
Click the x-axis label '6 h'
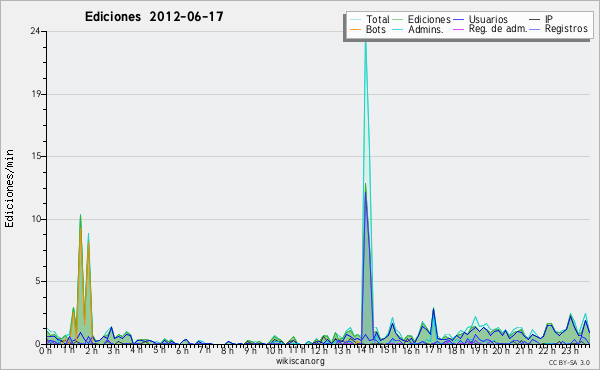pos(182,350)
